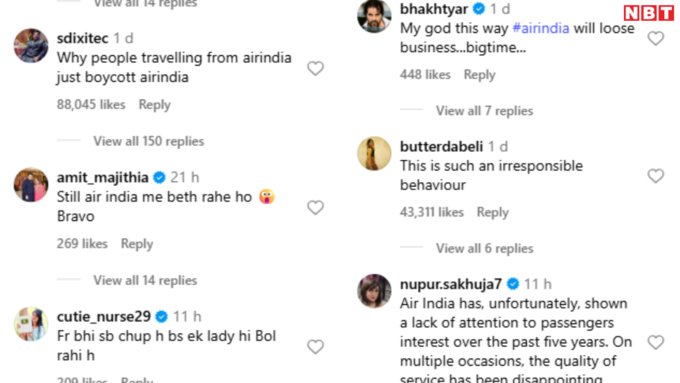Like nupur.sakhuja7's Air India comment
Viewport: 680px width, 383px height.
pyautogui.click(x=656, y=342)
